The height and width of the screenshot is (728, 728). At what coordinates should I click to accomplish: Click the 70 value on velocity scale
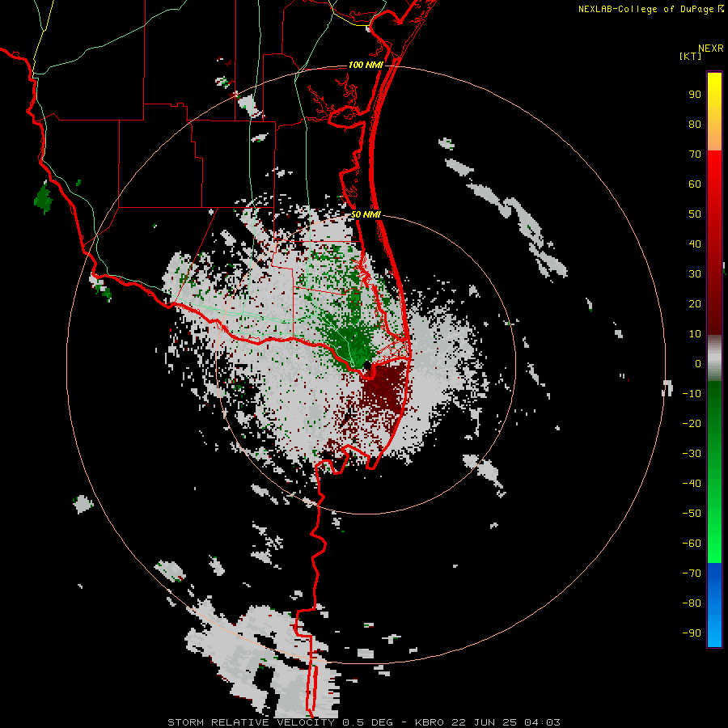pyautogui.click(x=695, y=154)
